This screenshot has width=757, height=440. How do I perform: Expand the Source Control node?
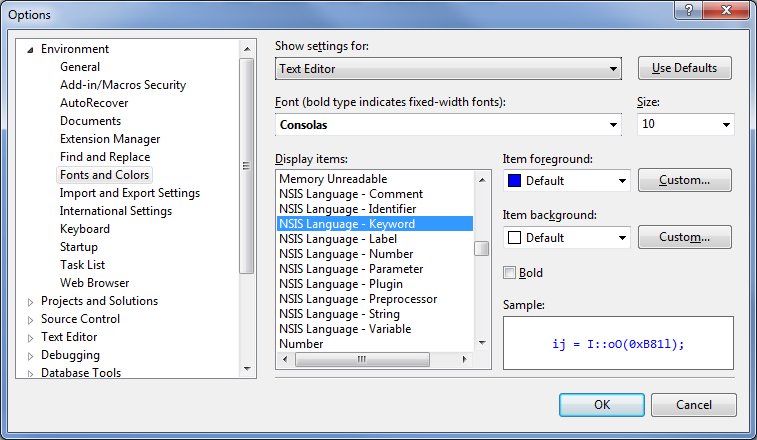coord(30,320)
